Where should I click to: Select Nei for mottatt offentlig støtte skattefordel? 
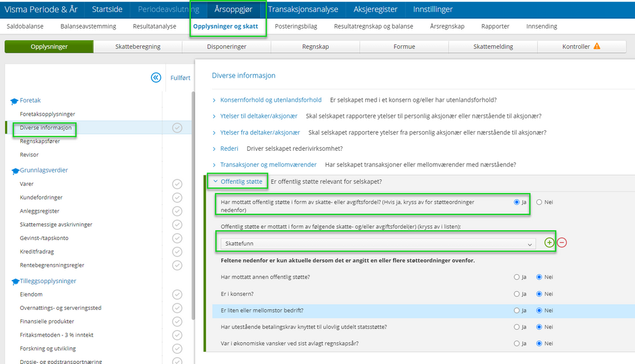click(x=539, y=202)
